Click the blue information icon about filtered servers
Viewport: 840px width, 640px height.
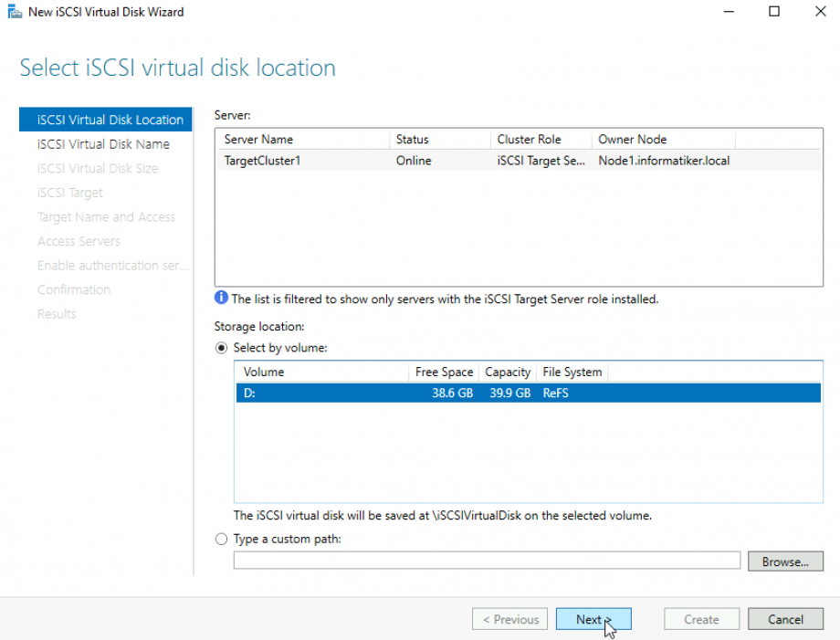pos(218,299)
